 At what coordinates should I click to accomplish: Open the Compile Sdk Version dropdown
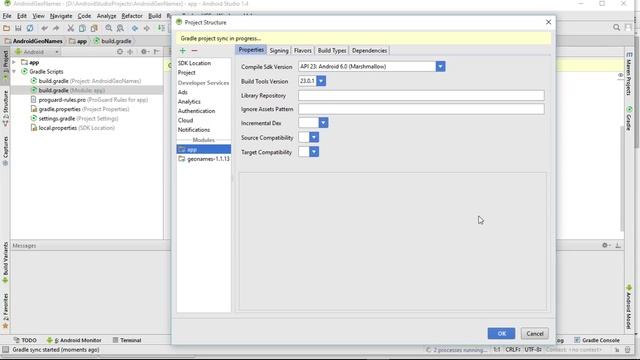point(440,66)
